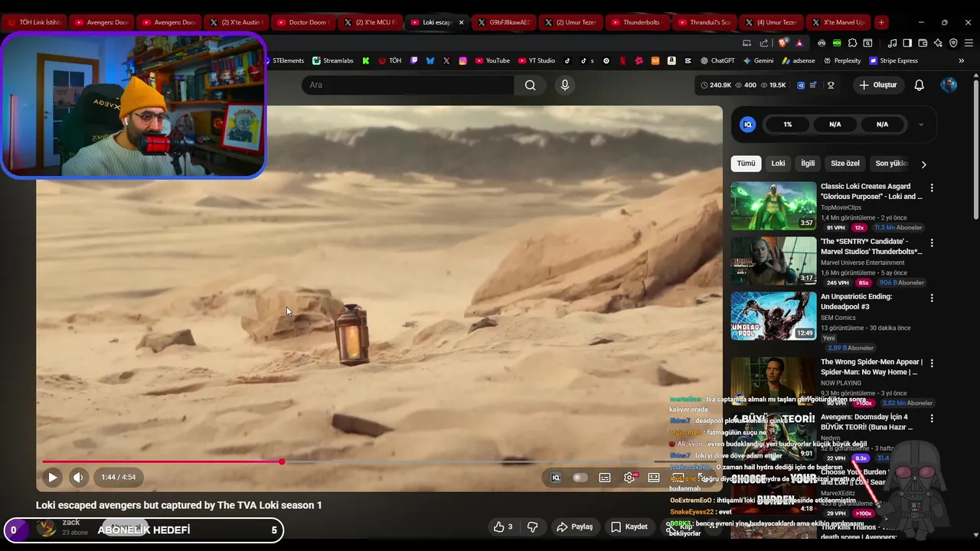The width and height of the screenshot is (980, 551).
Task: Click the vidIQ icon in the player controls
Action: 556,478
